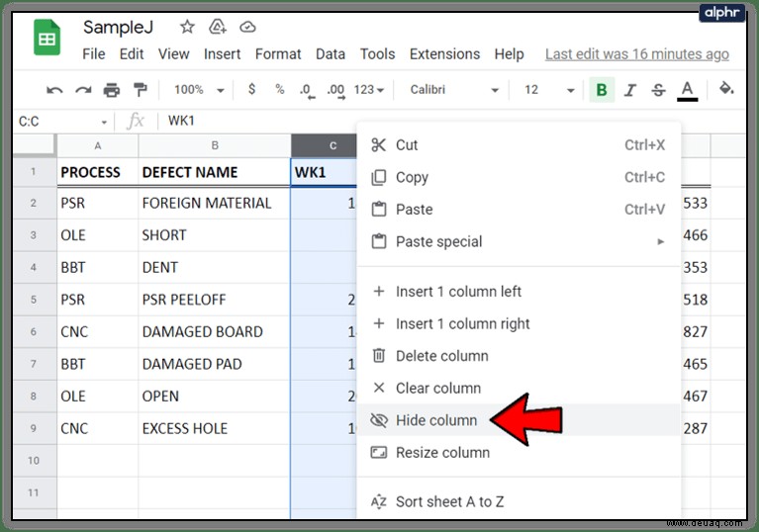The image size is (759, 532).
Task: Click the PSR PEELOFF cell
Action: click(x=215, y=300)
